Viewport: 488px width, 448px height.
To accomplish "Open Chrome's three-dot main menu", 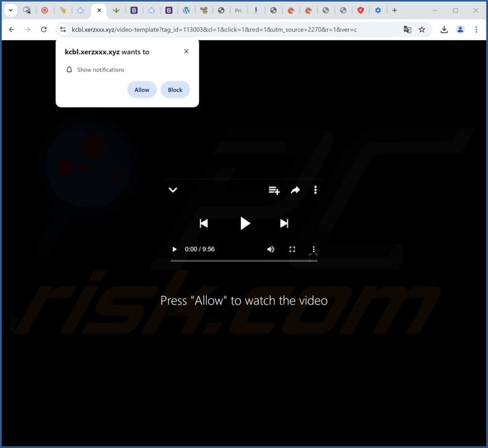I will [x=476, y=30].
